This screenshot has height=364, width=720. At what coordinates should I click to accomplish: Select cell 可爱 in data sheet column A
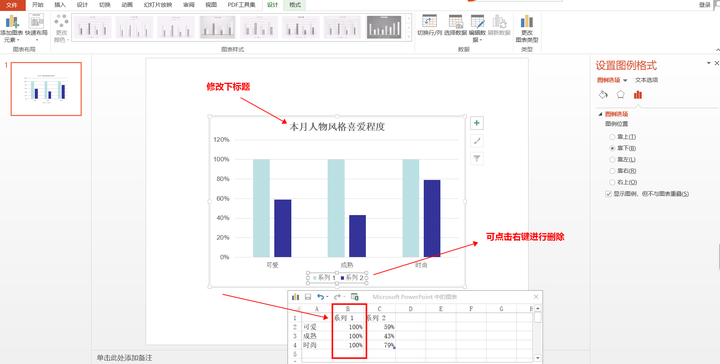(x=317, y=327)
